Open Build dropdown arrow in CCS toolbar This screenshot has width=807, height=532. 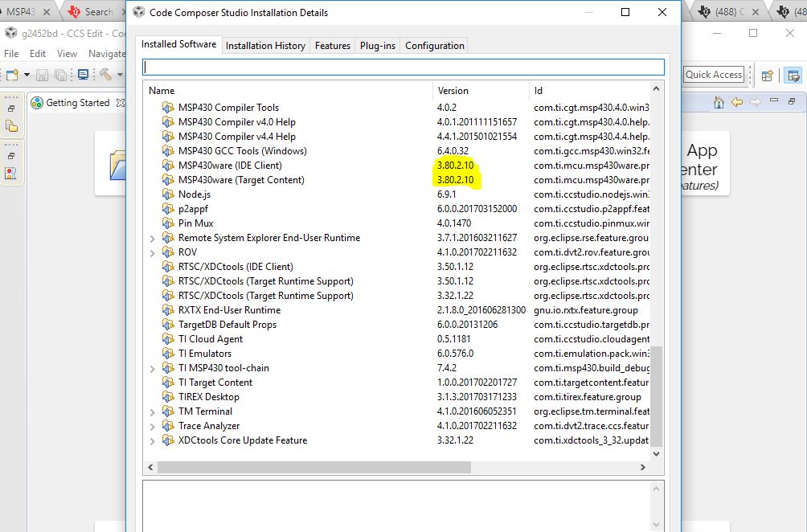120,75
